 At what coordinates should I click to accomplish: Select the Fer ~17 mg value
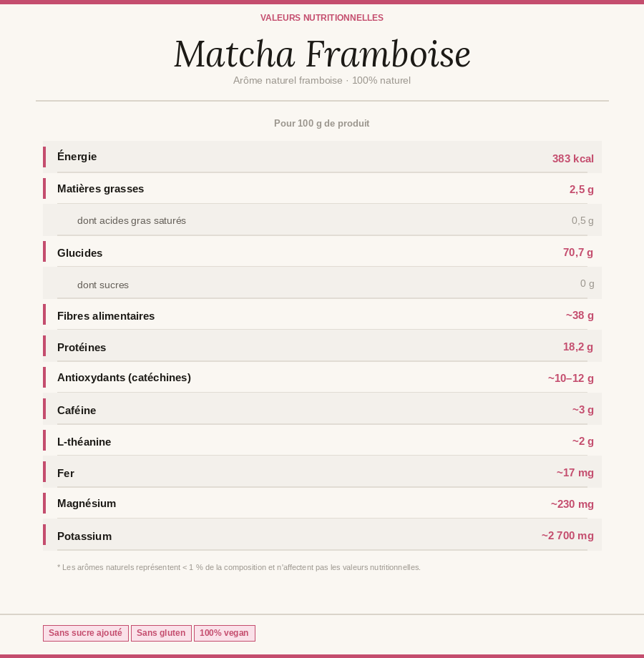(x=575, y=473)
